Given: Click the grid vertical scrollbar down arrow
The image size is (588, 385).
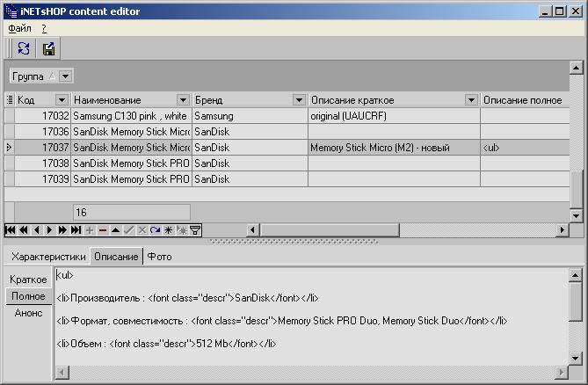Looking at the screenshot, I should click(x=576, y=215).
